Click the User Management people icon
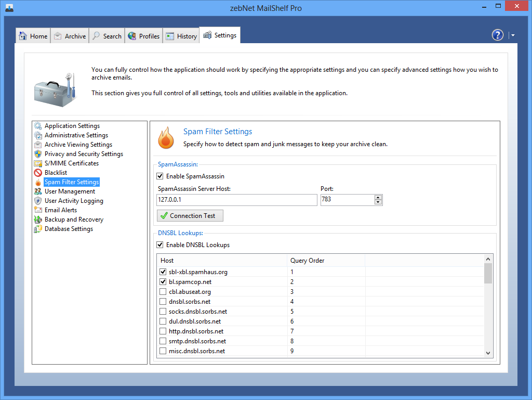The width and height of the screenshot is (532, 400). [x=37, y=191]
